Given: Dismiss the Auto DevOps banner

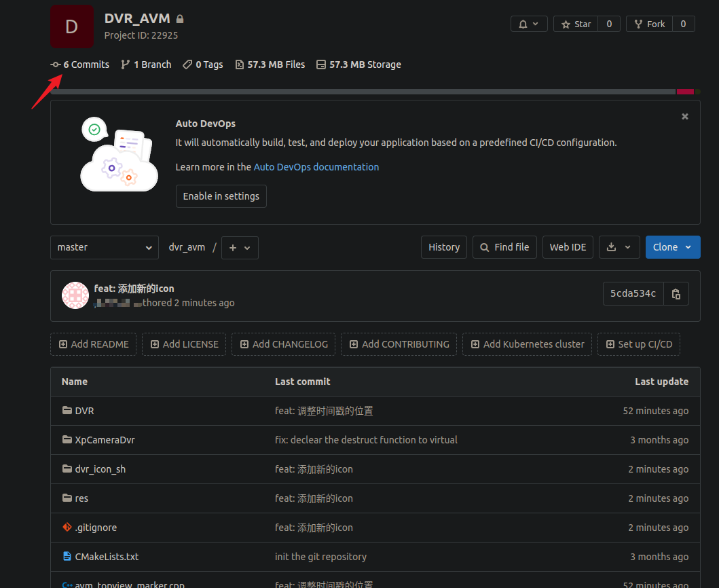Looking at the screenshot, I should (x=684, y=117).
